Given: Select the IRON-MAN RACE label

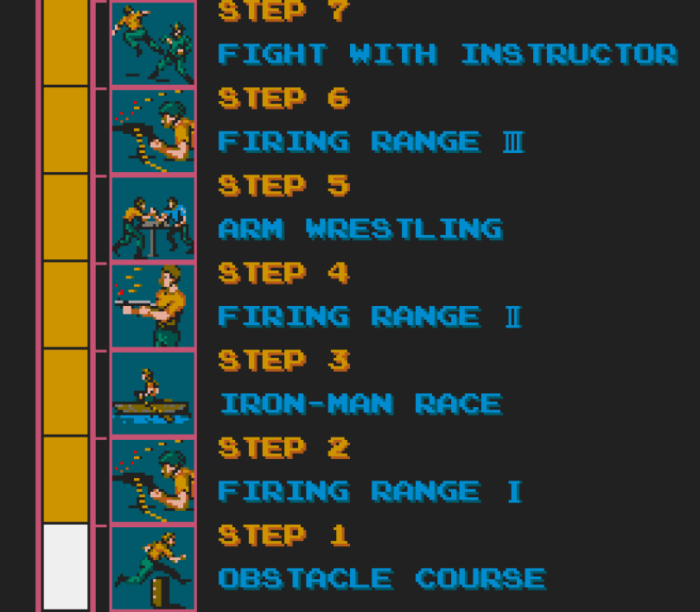Looking at the screenshot, I should click(x=361, y=404).
